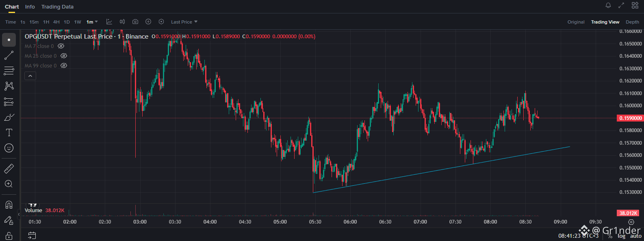
Task: Switch to the Original chart view
Action: (576, 22)
